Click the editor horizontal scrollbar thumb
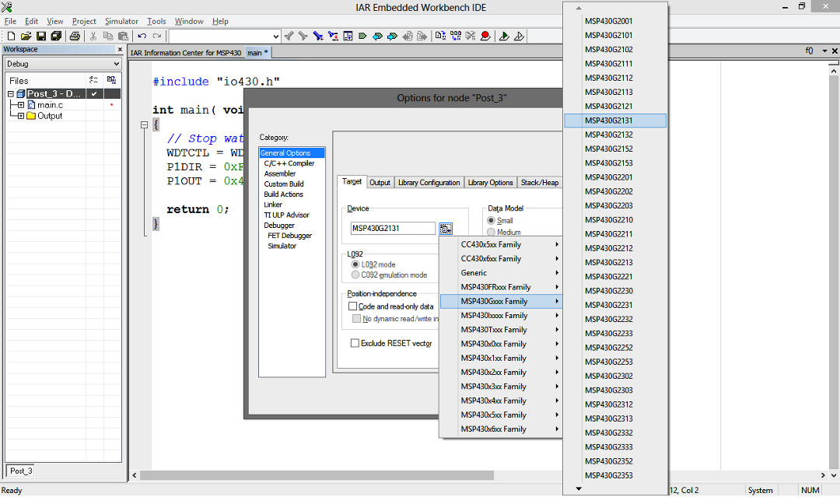Image resolution: width=840 pixels, height=504 pixels. coord(317,476)
